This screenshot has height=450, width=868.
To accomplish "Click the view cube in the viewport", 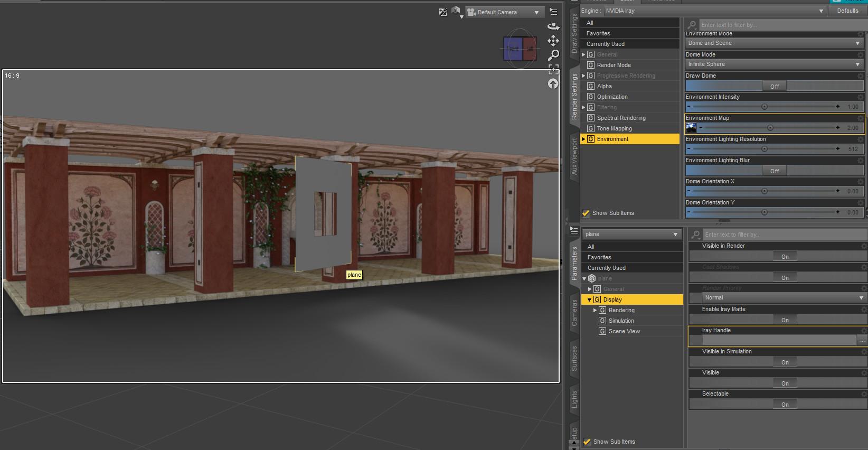I will click(520, 49).
